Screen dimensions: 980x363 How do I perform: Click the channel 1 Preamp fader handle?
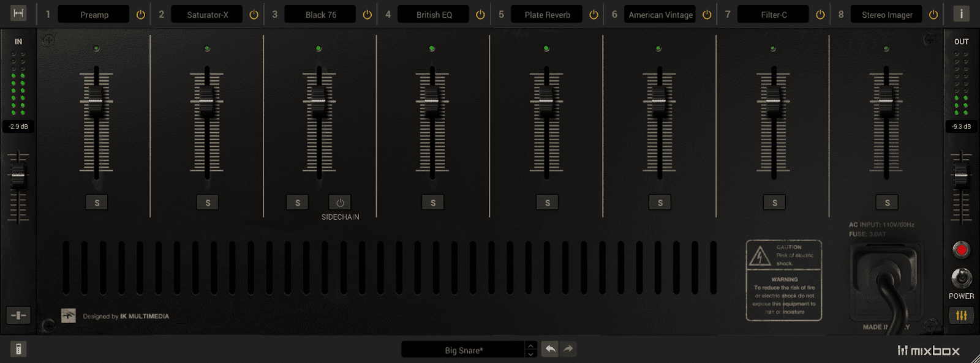coord(96,100)
